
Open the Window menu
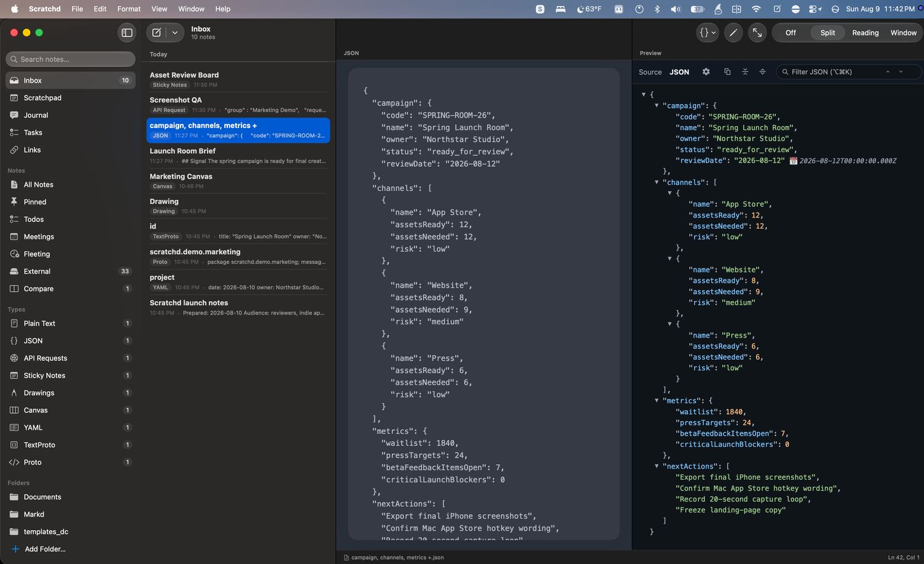191,9
